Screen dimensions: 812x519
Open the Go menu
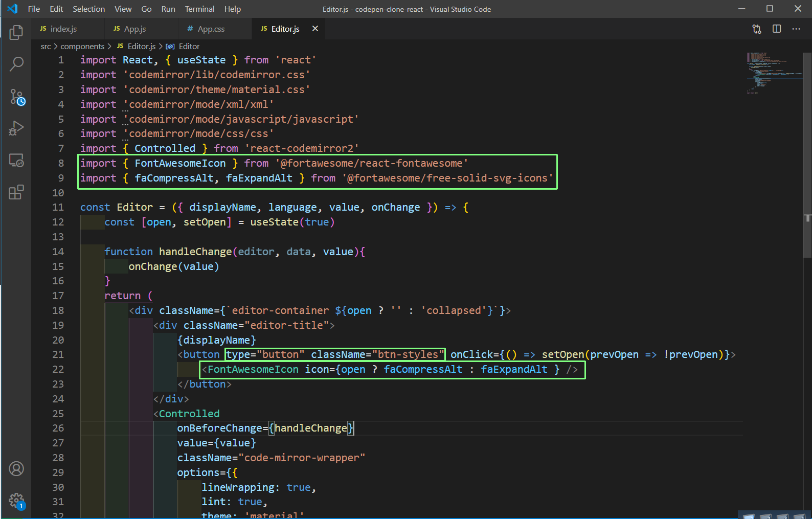pos(146,9)
